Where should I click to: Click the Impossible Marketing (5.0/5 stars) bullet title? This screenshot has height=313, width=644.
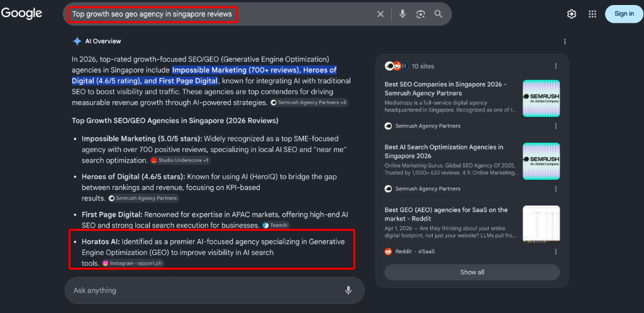click(x=142, y=139)
